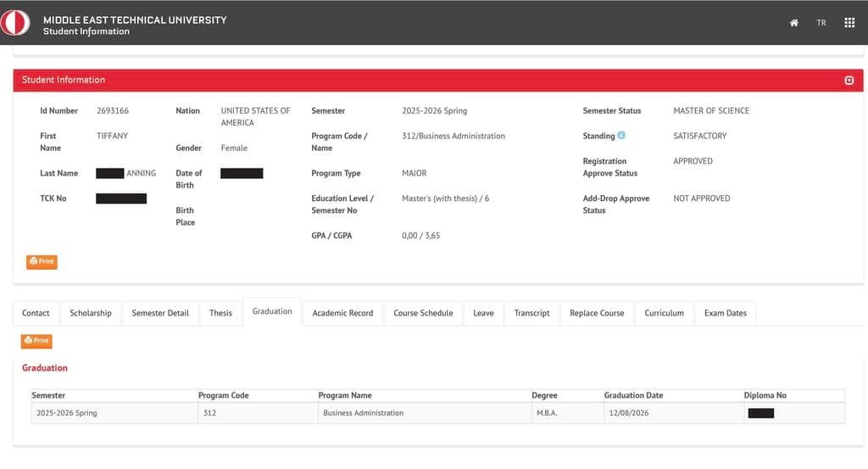The image size is (868, 469).
Task: Click 'UNITED STATES OF AMERICA' nation value
Action: click(x=256, y=117)
